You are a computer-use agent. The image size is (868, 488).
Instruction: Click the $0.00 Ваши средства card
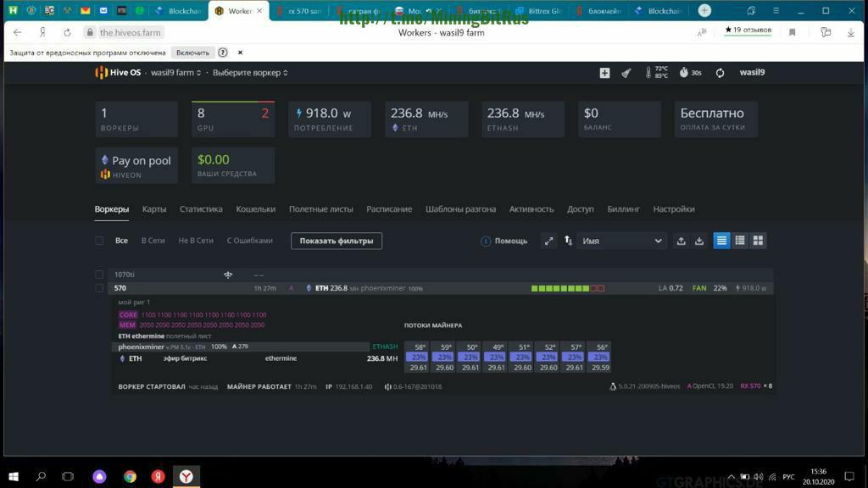233,165
